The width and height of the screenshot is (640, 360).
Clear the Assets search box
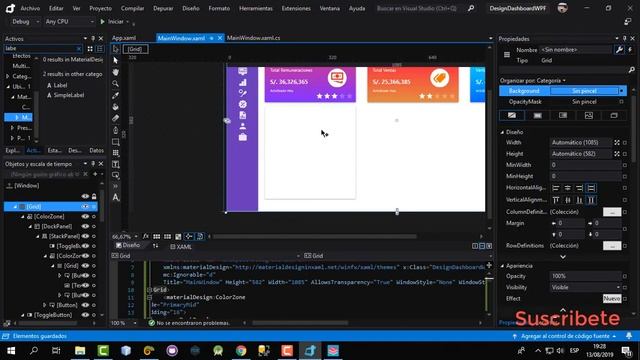point(79,49)
